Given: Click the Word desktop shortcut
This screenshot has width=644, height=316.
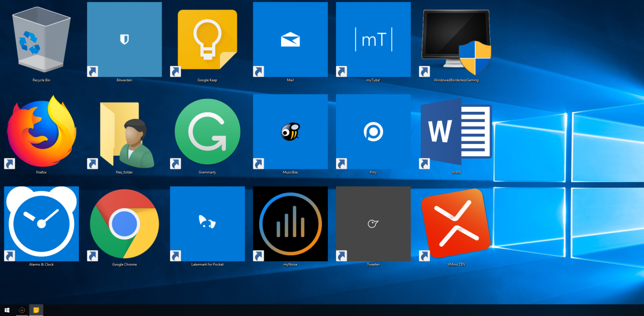Looking at the screenshot, I should tap(456, 132).
